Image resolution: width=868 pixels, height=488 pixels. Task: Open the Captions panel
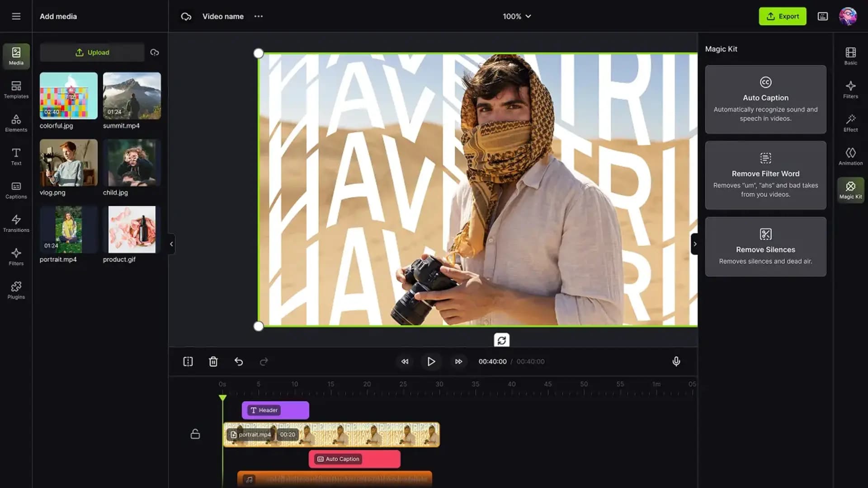(x=16, y=190)
